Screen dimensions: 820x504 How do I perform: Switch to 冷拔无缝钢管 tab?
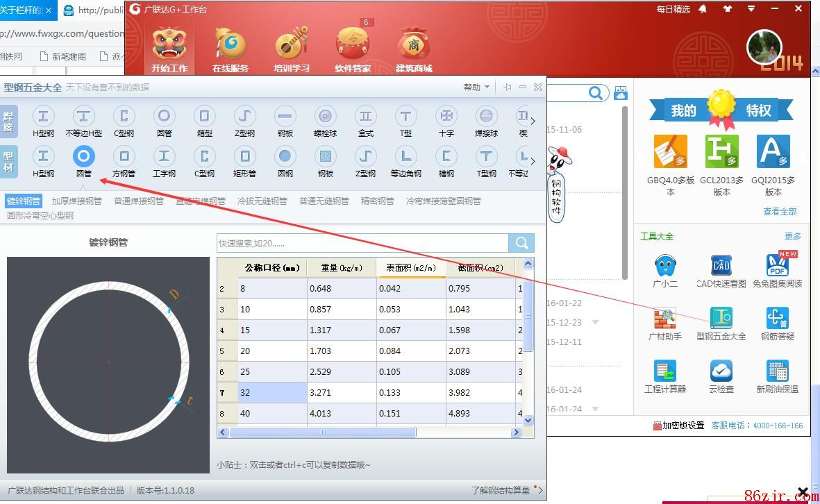pos(262,201)
